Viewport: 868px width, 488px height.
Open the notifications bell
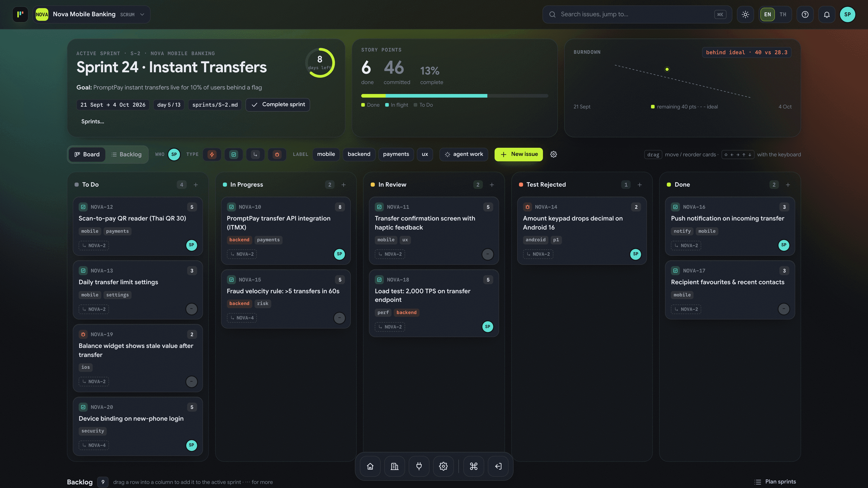click(x=827, y=14)
